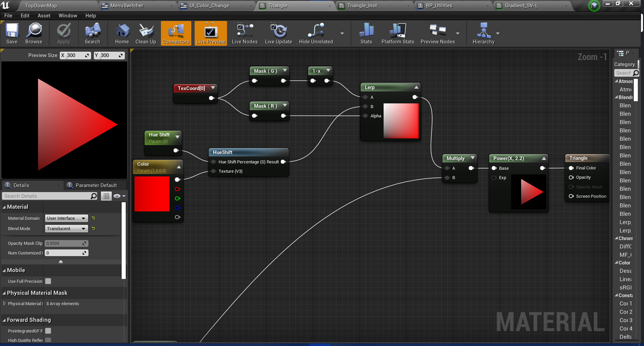Open the Material Domain dropdown

coord(66,218)
